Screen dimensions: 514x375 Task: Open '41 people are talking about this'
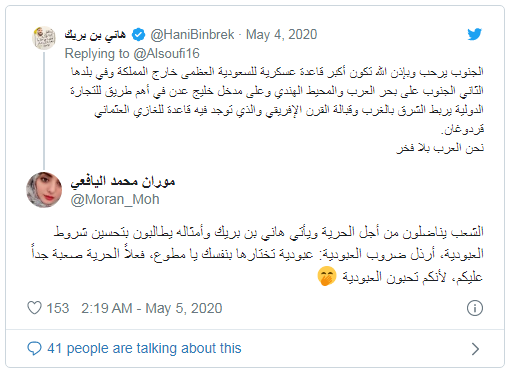point(144,348)
